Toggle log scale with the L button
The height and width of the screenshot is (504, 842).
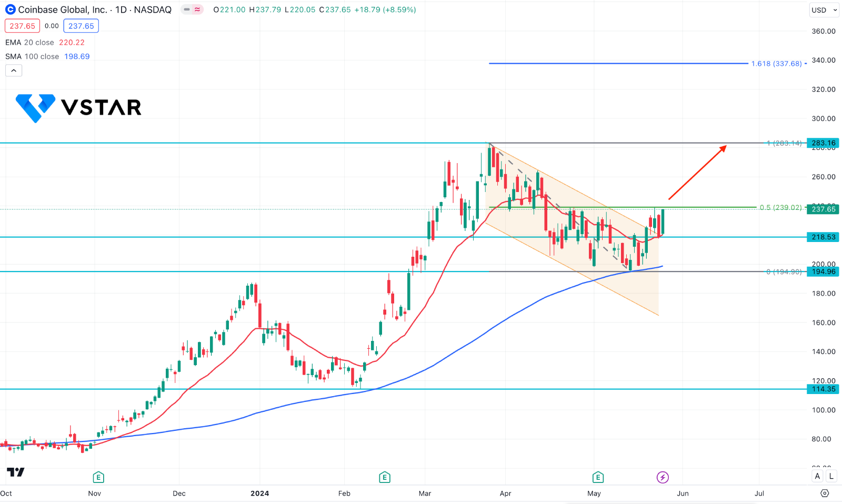tap(831, 476)
